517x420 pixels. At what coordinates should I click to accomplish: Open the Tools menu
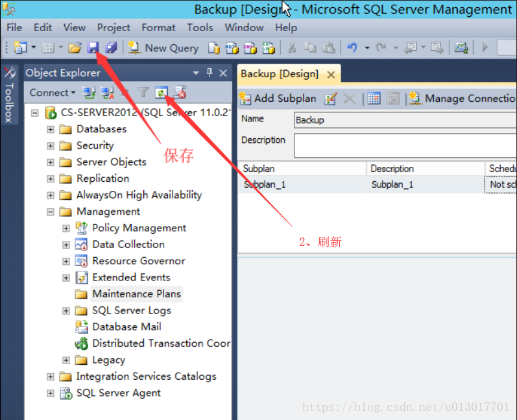coord(200,27)
